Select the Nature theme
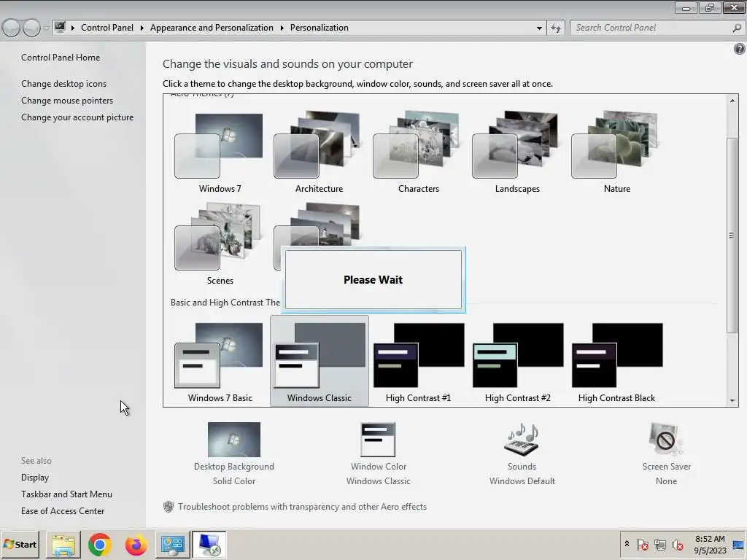 [x=616, y=152]
